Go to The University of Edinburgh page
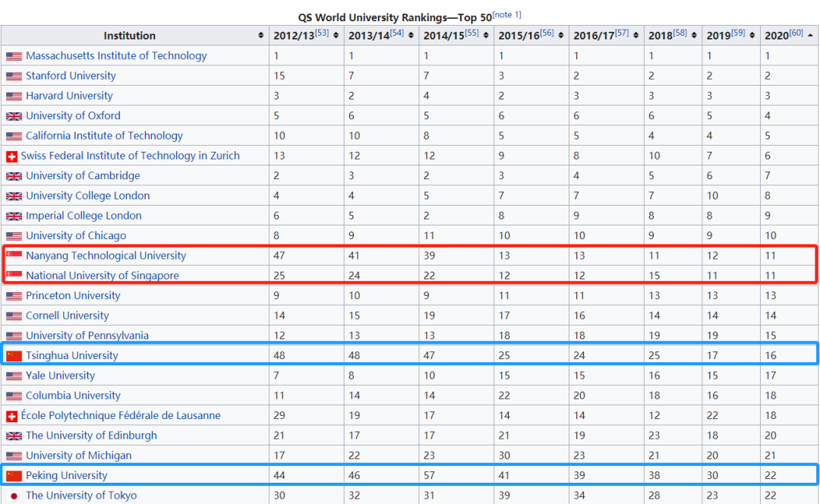The width and height of the screenshot is (820, 504). point(92,435)
